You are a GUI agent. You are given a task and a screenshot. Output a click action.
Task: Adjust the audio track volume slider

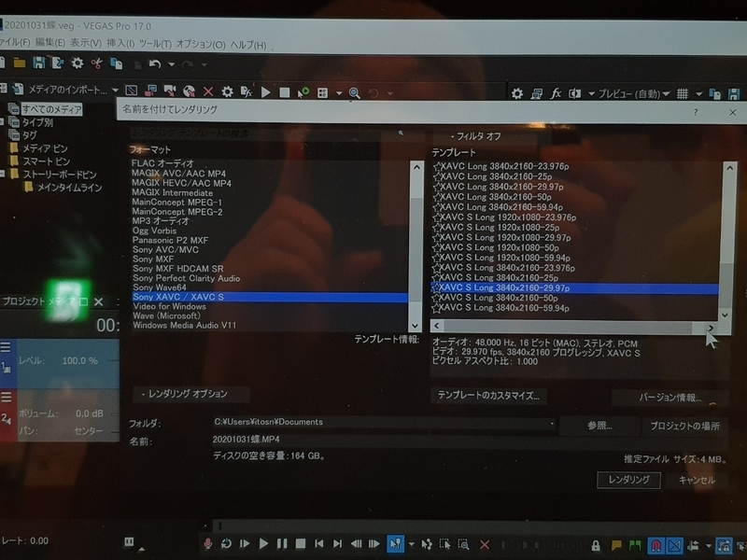pyautogui.click(x=114, y=414)
